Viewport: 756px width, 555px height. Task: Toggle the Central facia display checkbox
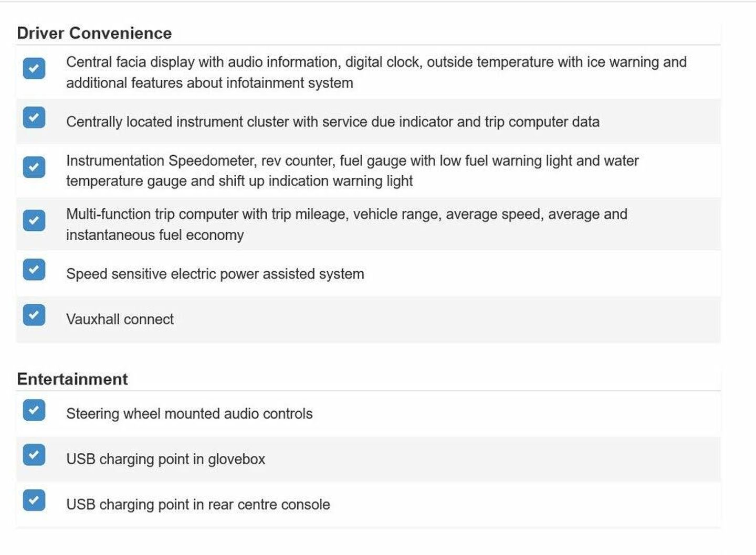(34, 68)
